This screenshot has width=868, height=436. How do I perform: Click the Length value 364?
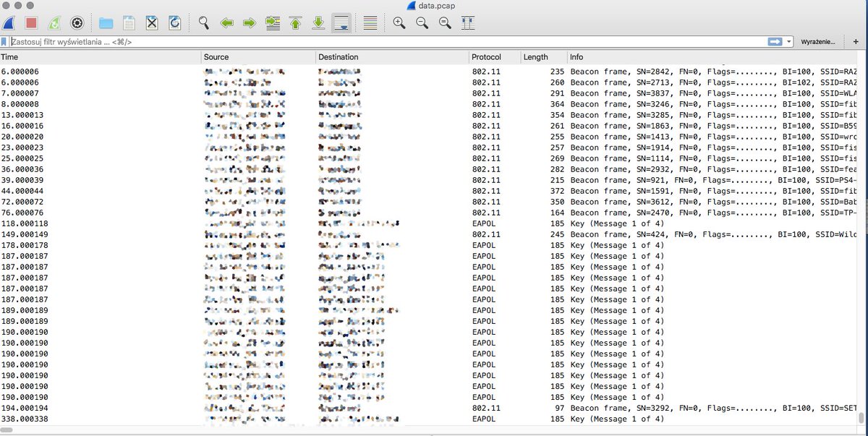pos(557,104)
